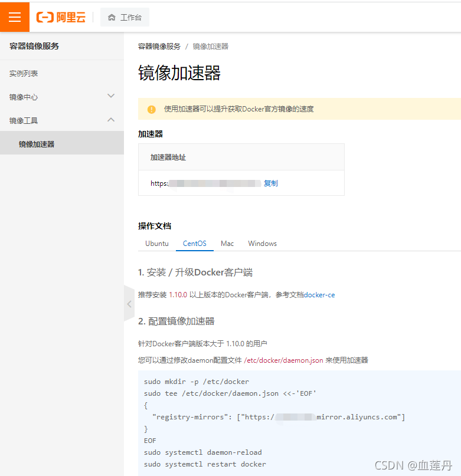Screen dimensions: 461x476
Task: Go to 容器镜像服务 breadcrumb
Action: pos(159,47)
